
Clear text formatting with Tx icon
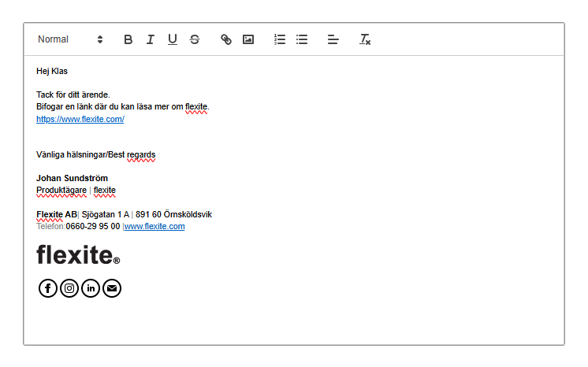click(365, 39)
